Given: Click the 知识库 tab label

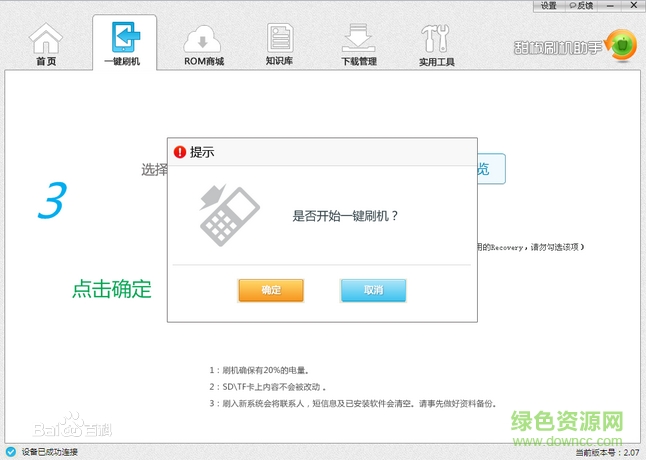Looking at the screenshot, I should point(279,61).
